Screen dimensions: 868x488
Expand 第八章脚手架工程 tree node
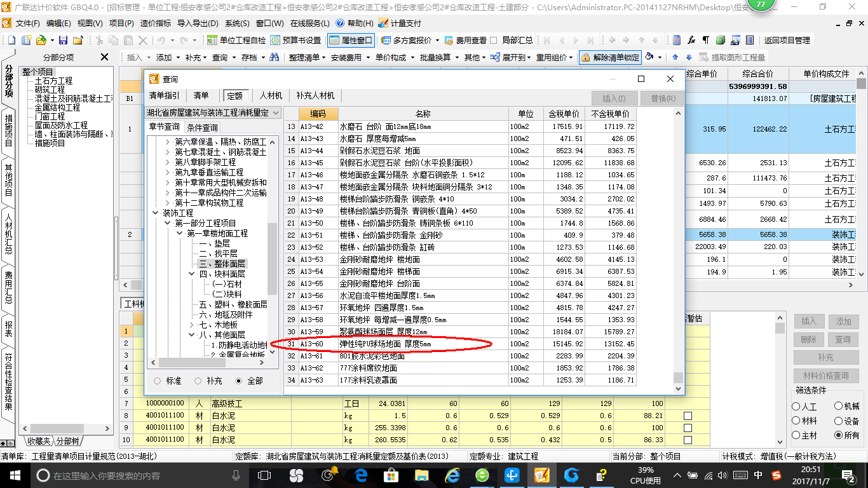(x=167, y=162)
